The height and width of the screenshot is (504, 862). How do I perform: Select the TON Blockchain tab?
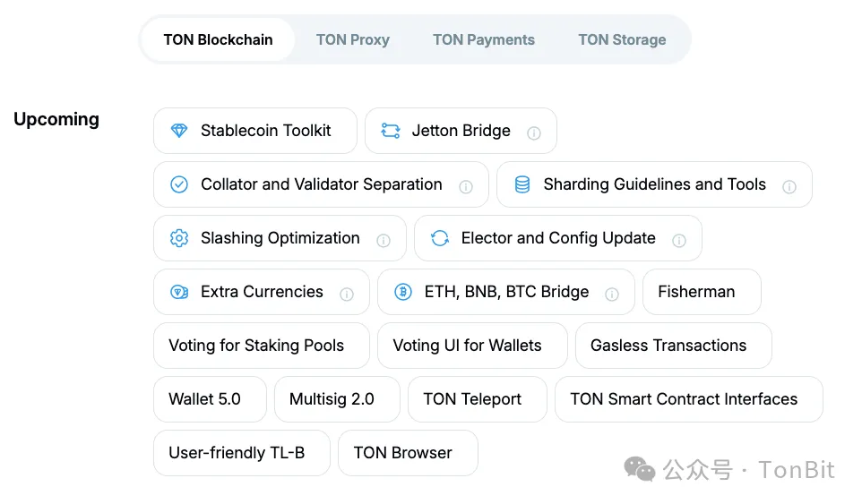[219, 39]
